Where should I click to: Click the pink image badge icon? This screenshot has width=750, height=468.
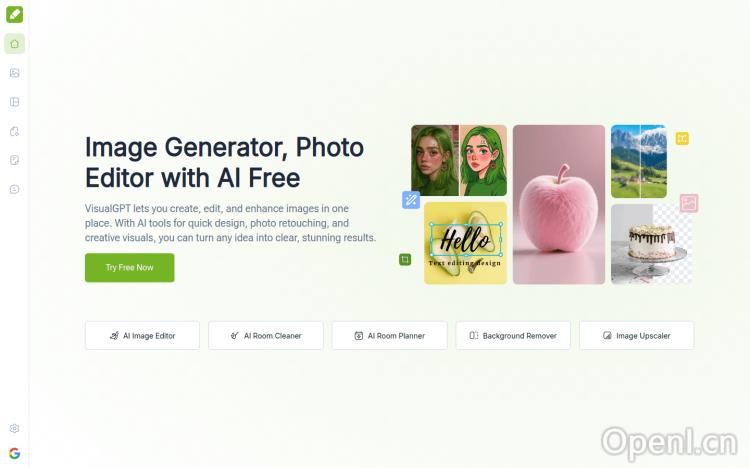(689, 203)
